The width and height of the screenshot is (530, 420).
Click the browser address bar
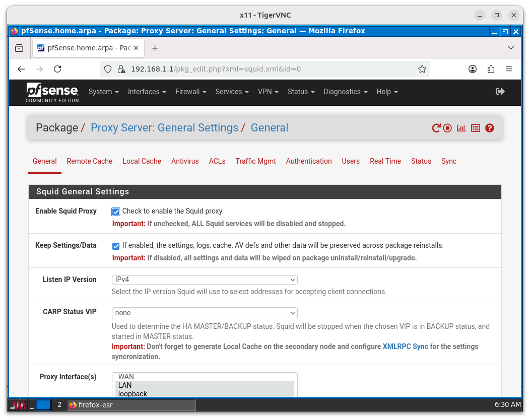coord(267,69)
